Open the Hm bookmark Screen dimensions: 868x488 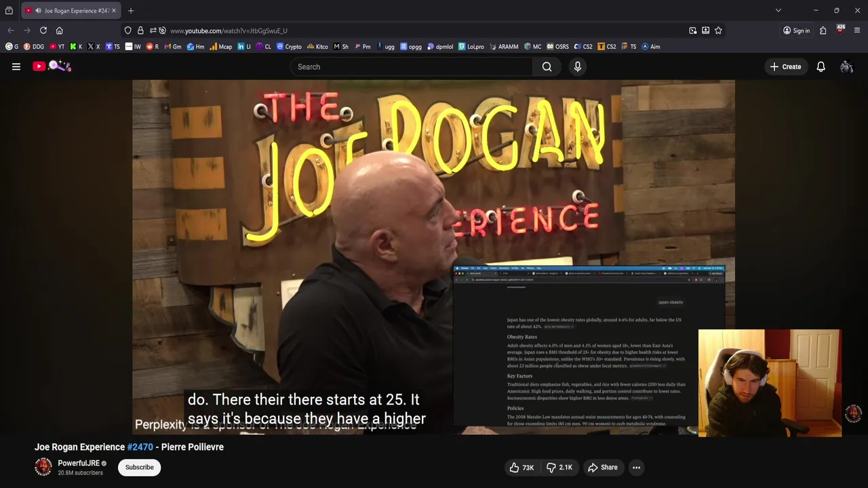click(195, 47)
